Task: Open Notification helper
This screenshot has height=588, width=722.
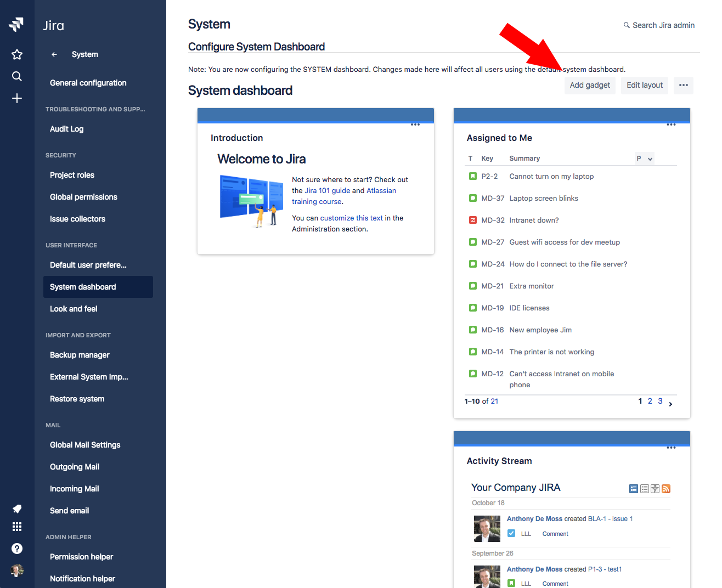Action: pyautogui.click(x=82, y=579)
